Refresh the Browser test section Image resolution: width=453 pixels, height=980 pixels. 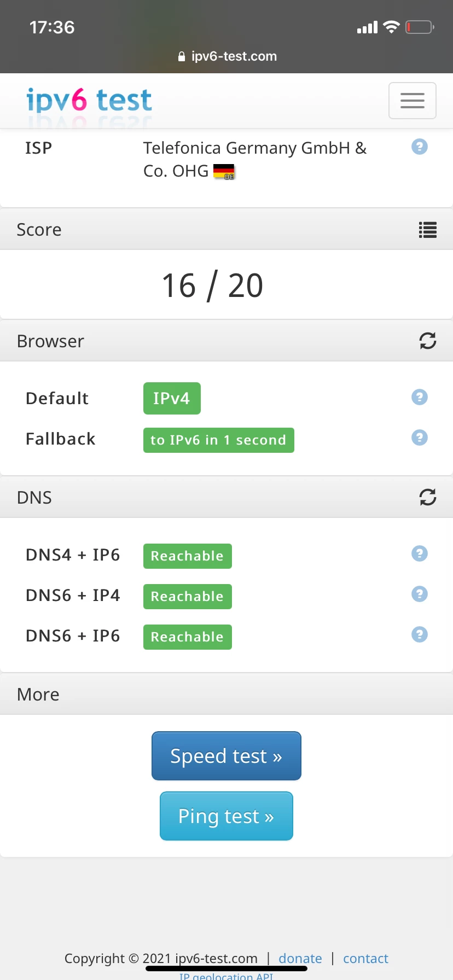coord(427,341)
